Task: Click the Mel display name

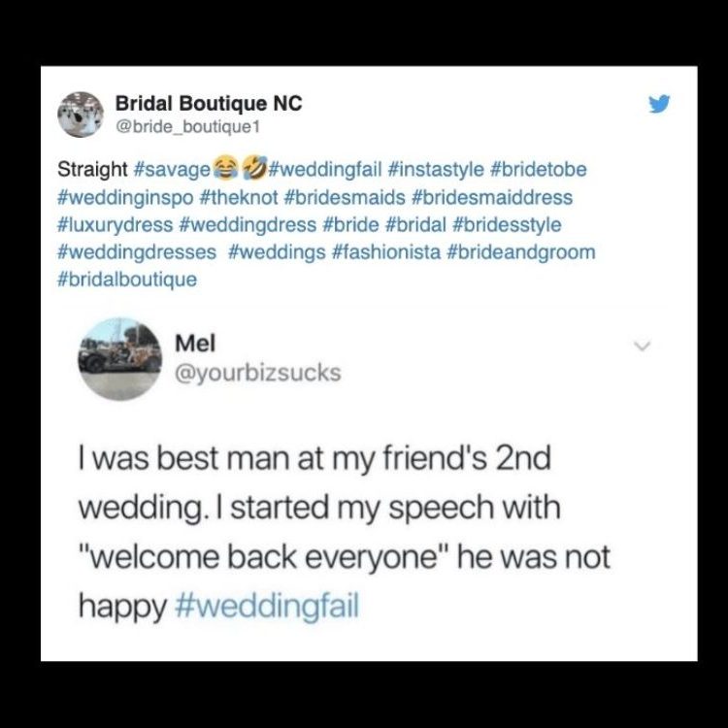Action: coord(195,344)
